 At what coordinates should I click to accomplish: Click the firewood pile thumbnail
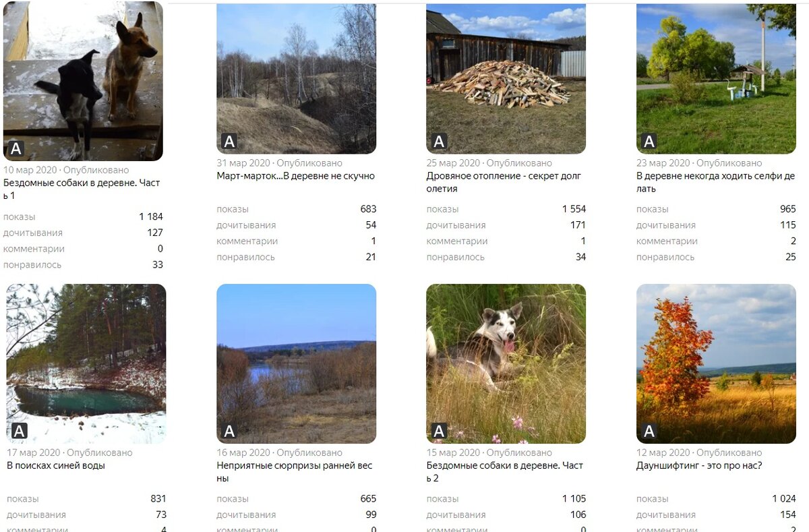506,79
